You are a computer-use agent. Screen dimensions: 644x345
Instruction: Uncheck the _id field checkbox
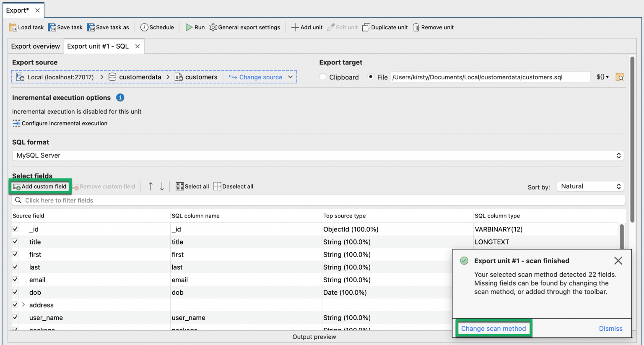tap(16, 229)
